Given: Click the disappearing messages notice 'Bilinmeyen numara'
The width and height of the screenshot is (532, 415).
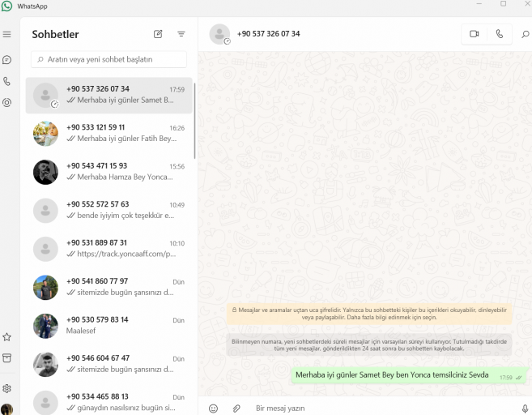Looking at the screenshot, I should tap(369, 345).
